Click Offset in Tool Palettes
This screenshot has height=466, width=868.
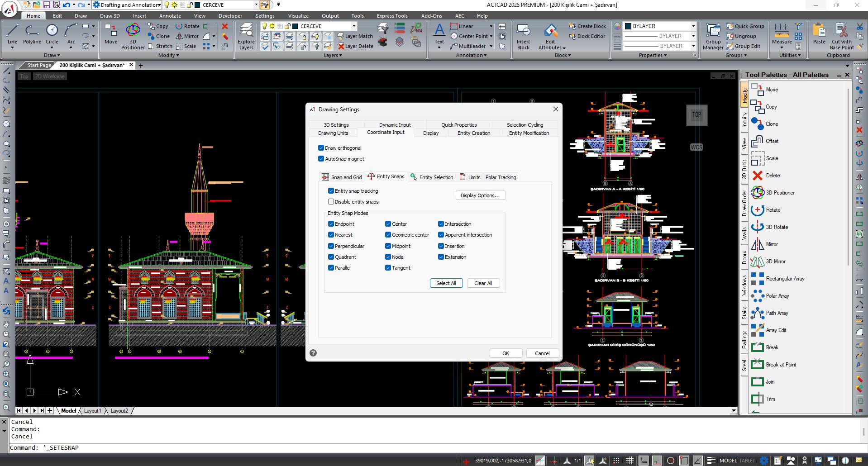pos(765,141)
